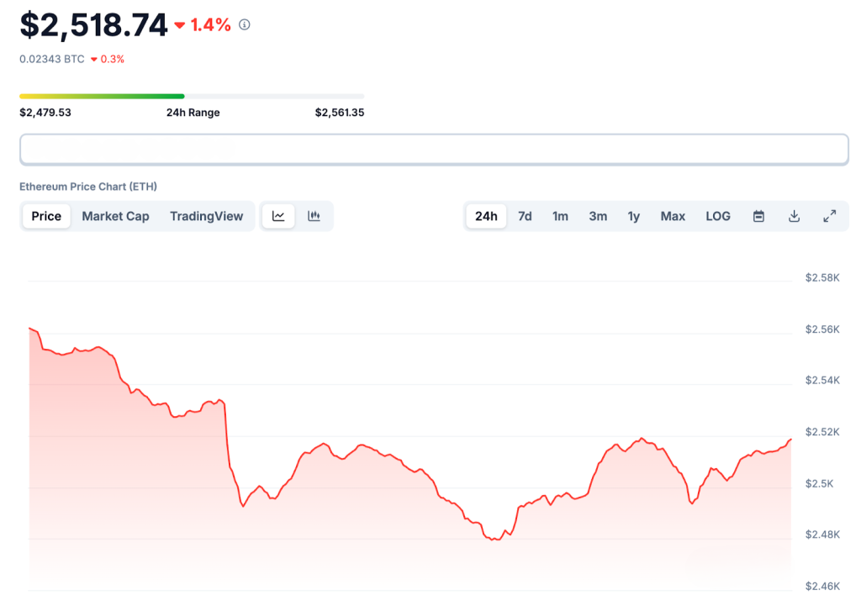Screen dimensions: 861x616
Task: Show the 1m price range
Action: (x=560, y=216)
